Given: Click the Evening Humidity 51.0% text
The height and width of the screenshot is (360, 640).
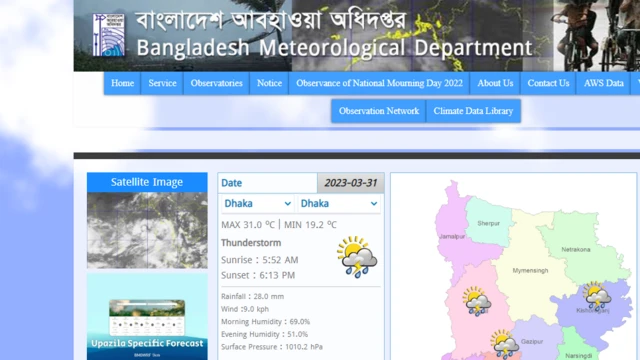Looking at the screenshot, I should [x=264, y=335].
